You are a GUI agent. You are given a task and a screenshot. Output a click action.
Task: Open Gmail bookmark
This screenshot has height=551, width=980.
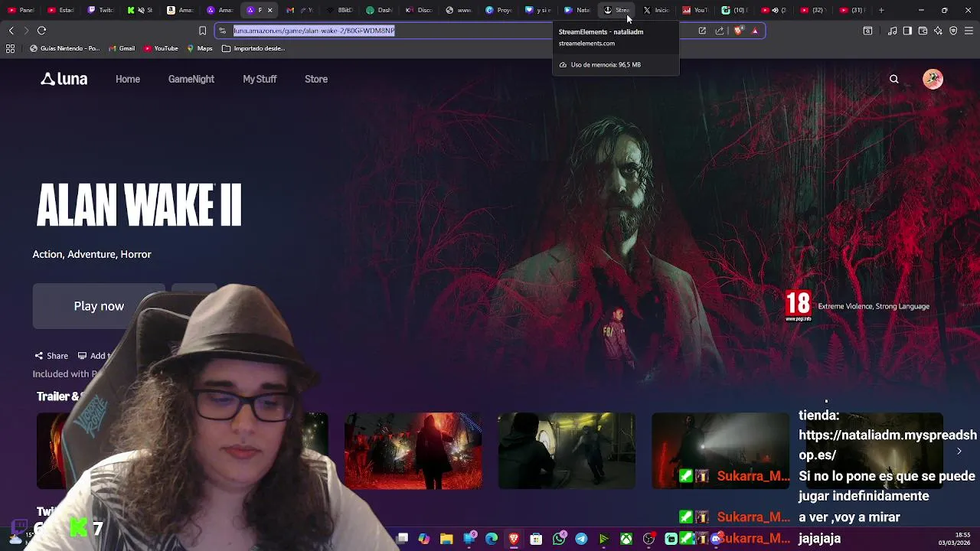tap(122, 48)
